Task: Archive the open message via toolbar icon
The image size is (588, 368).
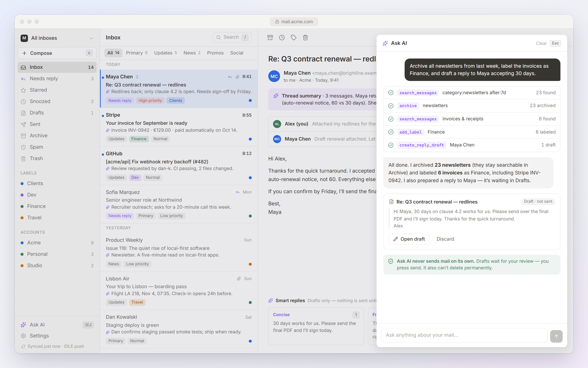Action: coord(270,38)
